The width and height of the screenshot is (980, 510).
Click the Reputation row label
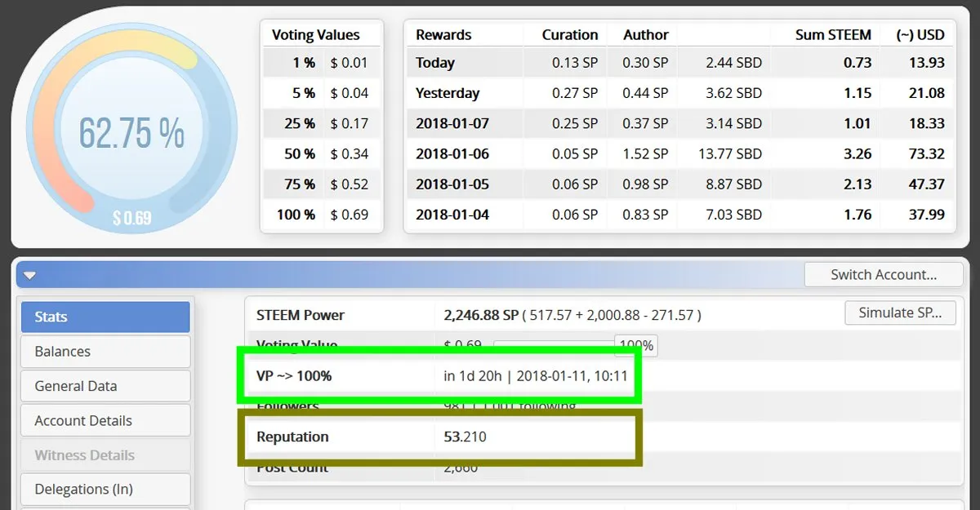[292, 437]
